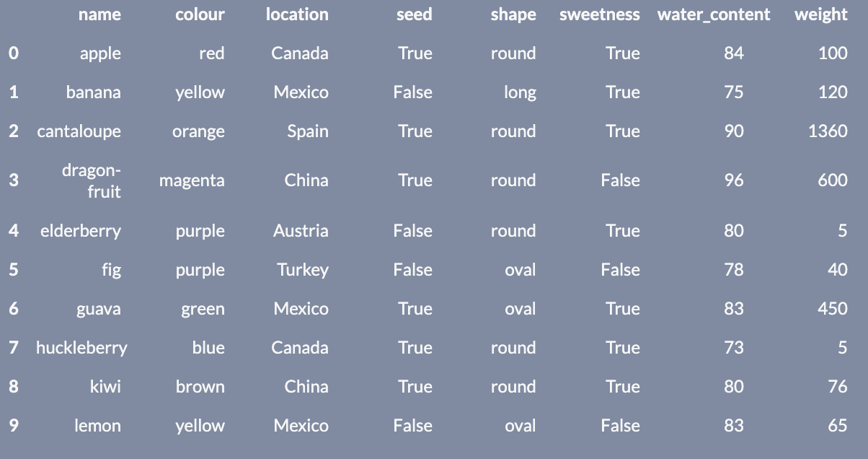Click the 'dragon-fruit' name cell
The image size is (868, 459).
pyautogui.click(x=92, y=180)
